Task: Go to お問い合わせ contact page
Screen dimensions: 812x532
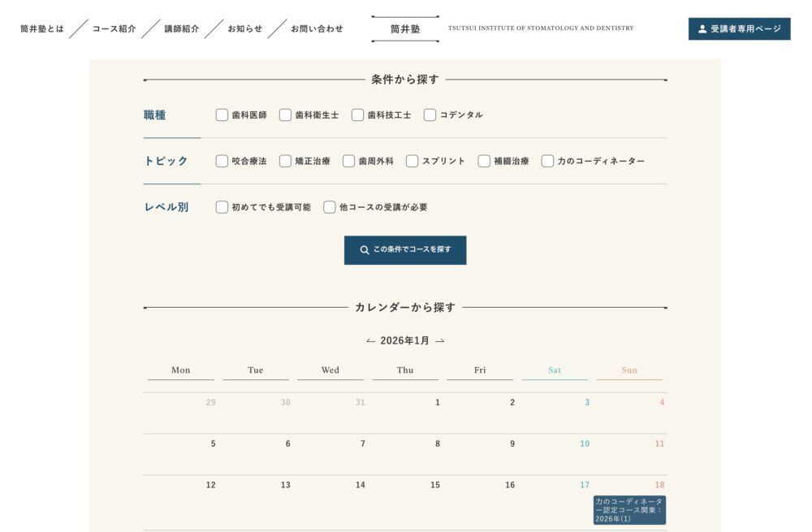Action: pyautogui.click(x=317, y=29)
